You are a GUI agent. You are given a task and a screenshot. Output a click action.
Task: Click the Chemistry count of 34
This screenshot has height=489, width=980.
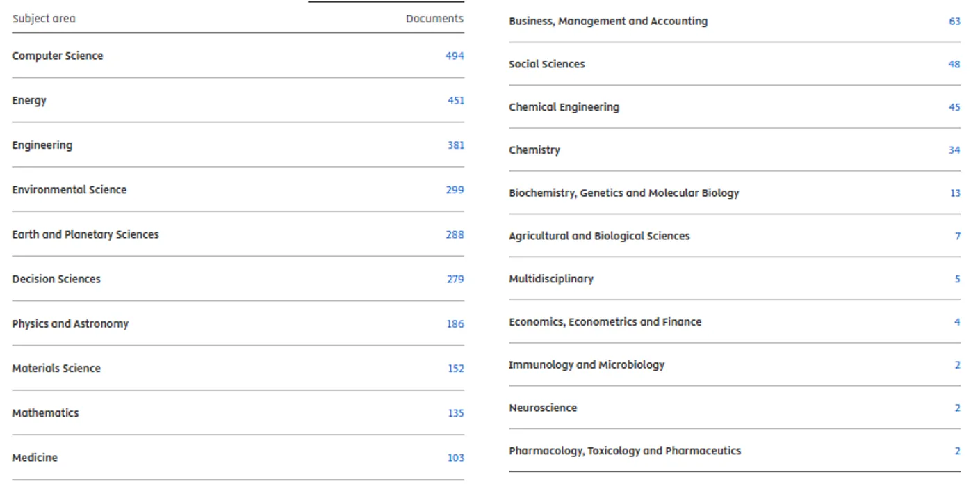[954, 150]
